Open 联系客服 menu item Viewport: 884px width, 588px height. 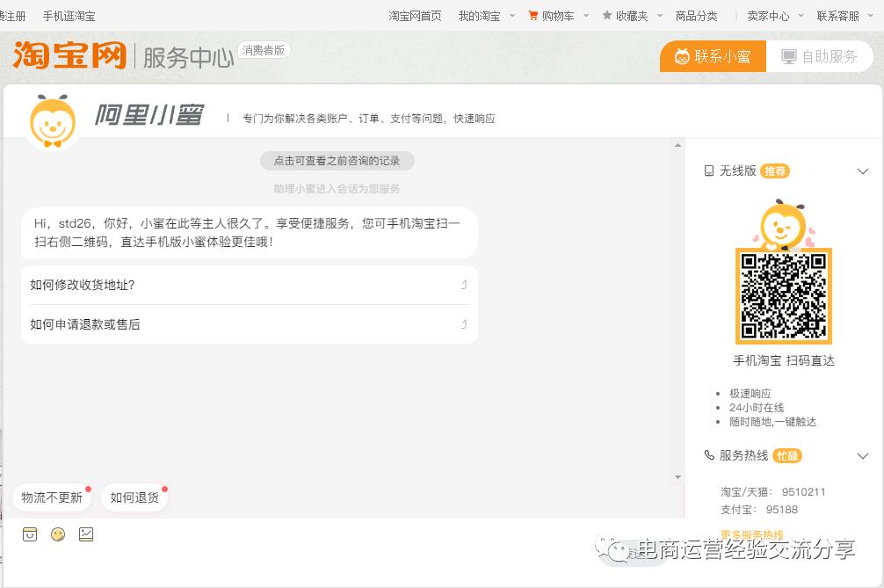pyautogui.click(x=837, y=16)
